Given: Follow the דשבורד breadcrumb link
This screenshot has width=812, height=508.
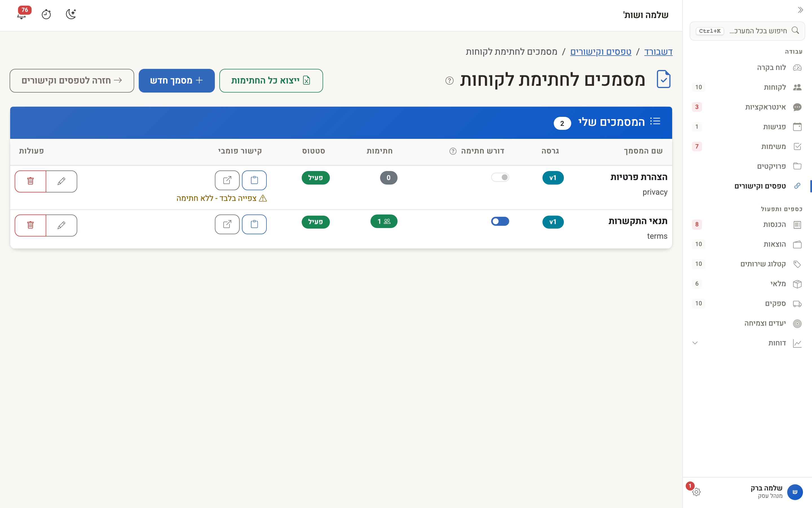Looking at the screenshot, I should coord(658,52).
